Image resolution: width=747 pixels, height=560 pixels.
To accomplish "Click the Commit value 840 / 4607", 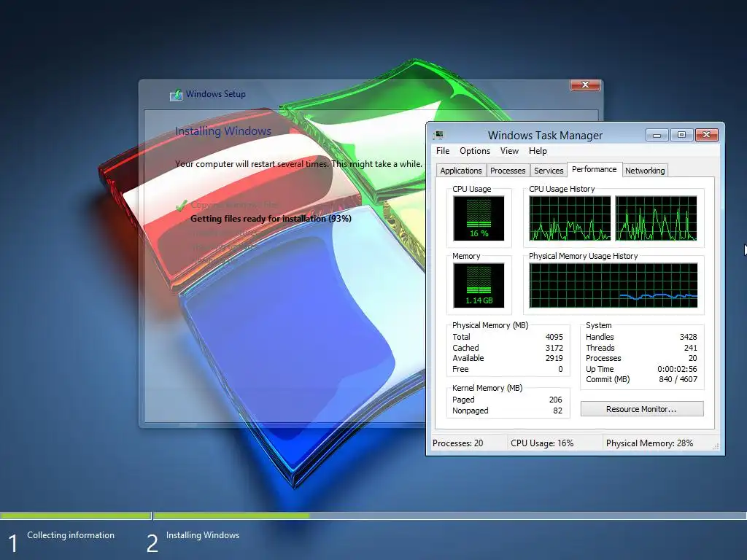I will pos(678,379).
